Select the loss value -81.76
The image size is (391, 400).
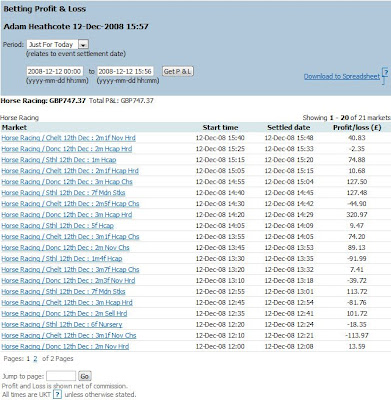(x=357, y=303)
